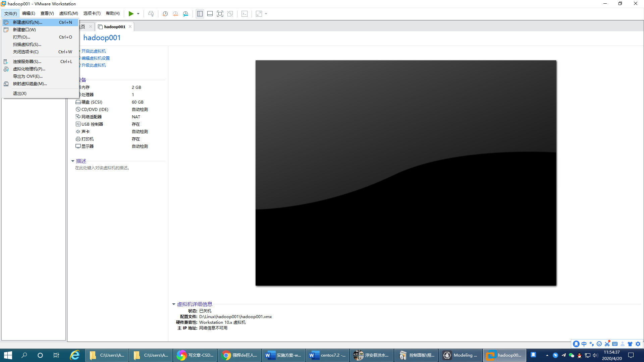This screenshot has width=644, height=362.
Task: Choose Export to OVF menu entry
Action: (28, 76)
